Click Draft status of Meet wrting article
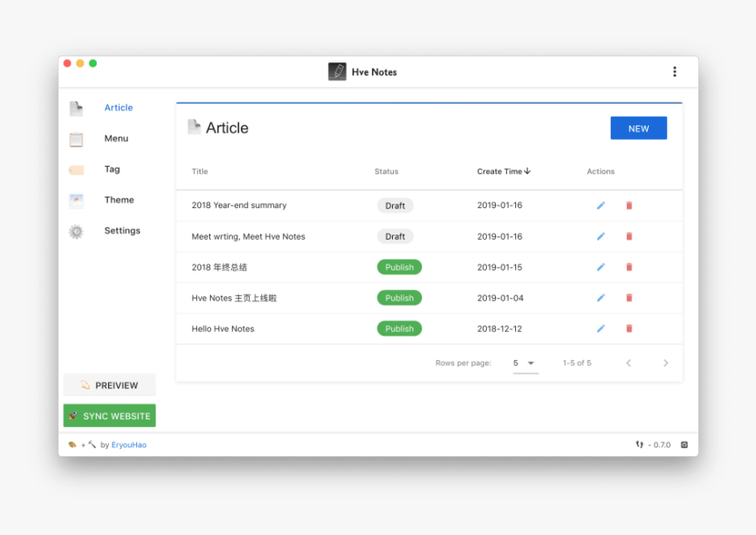The height and width of the screenshot is (535, 756). click(395, 236)
